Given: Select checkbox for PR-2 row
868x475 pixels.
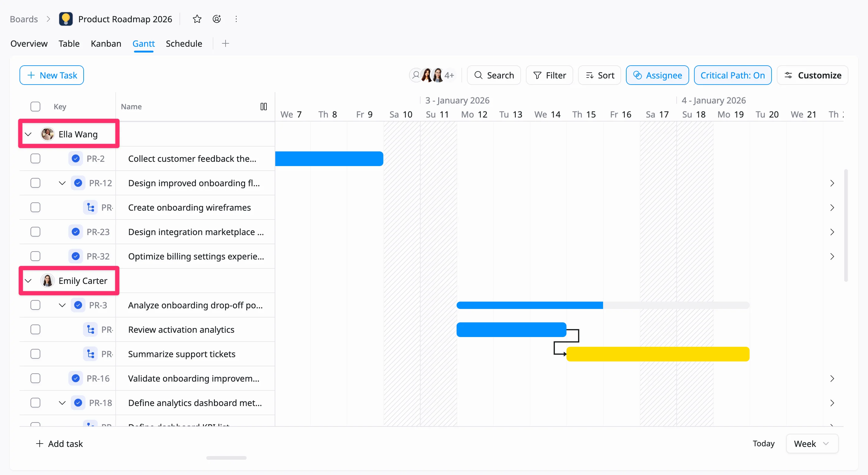Looking at the screenshot, I should click(35, 158).
